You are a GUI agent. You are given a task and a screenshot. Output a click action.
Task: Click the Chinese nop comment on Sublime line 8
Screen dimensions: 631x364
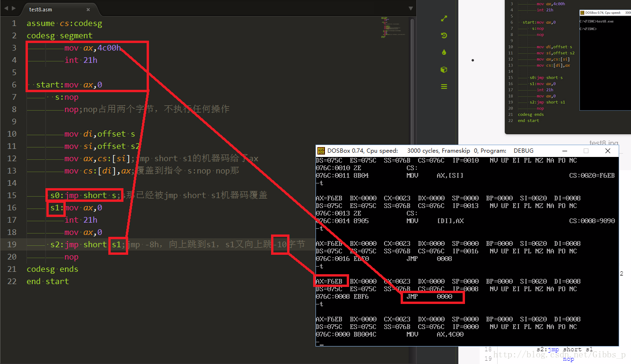156,109
